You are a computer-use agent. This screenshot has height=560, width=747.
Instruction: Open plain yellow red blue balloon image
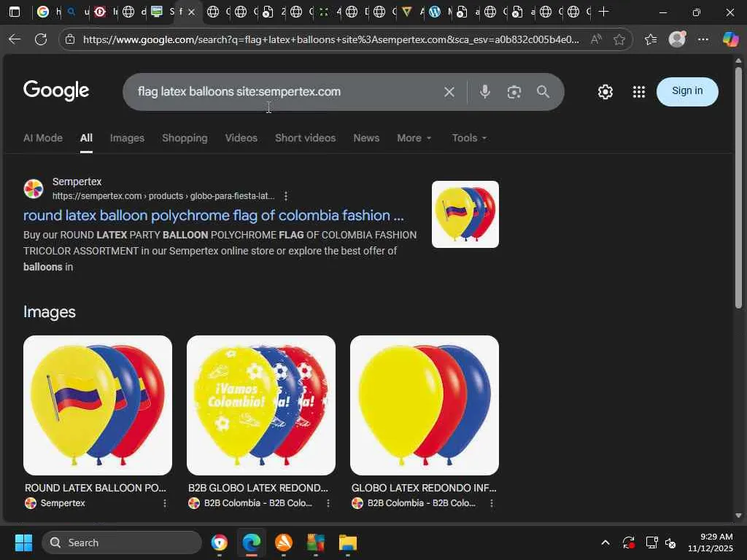(425, 405)
